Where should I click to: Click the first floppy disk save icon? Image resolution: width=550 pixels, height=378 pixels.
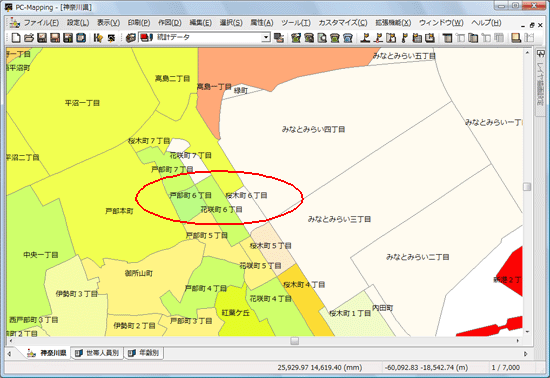click(x=42, y=38)
